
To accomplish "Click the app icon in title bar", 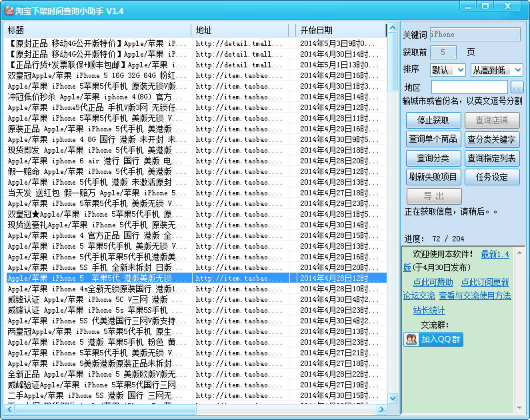I will click(9, 11).
